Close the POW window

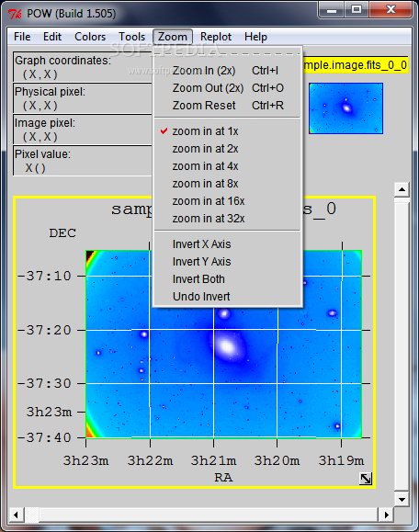tap(391, 10)
